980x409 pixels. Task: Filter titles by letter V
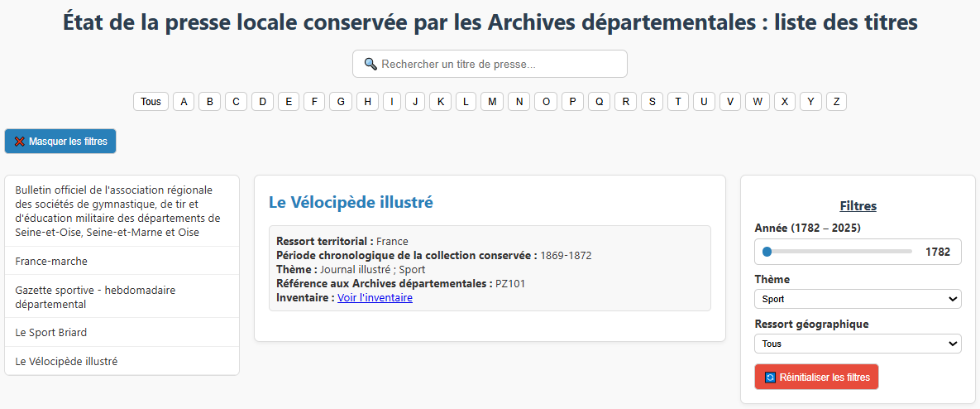click(x=730, y=101)
